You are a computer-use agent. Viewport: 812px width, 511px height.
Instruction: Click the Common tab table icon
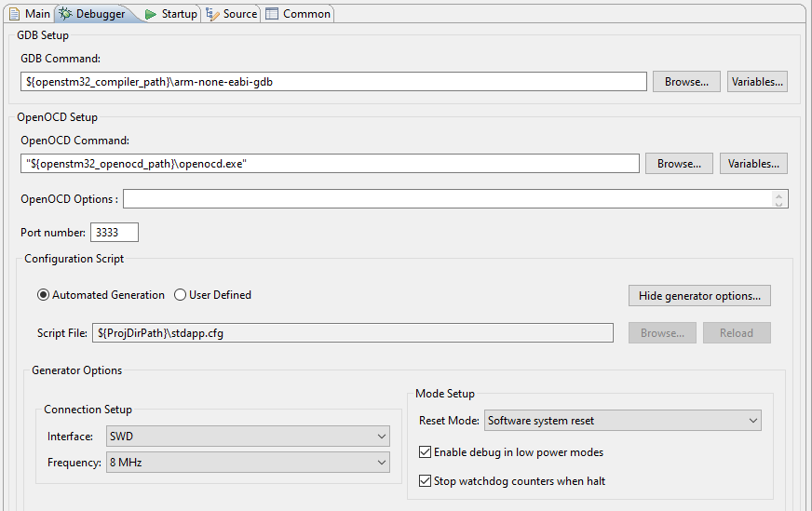[272, 14]
